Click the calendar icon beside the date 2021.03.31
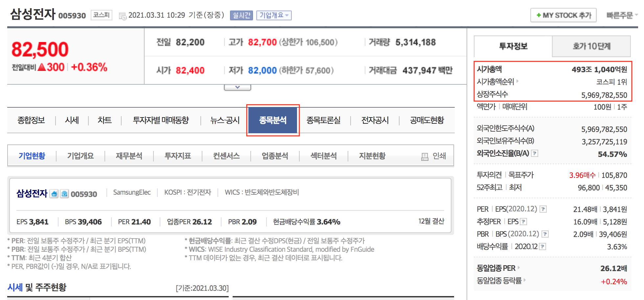Image resolution: width=644 pixels, height=300 pixels. [x=122, y=15]
